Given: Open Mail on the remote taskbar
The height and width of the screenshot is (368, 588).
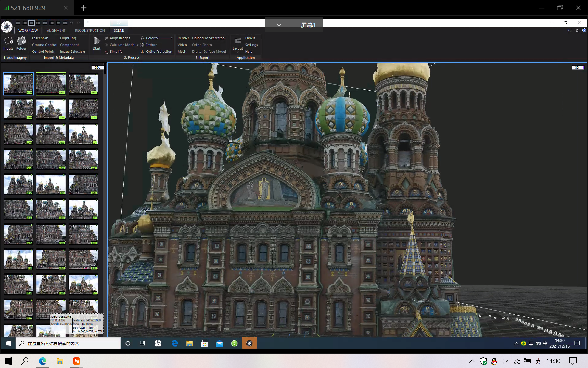Looking at the screenshot, I should click(x=219, y=343).
